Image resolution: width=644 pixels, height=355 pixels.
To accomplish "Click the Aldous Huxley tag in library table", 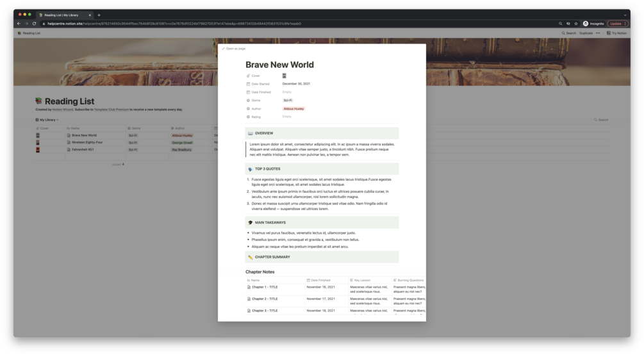I will click(182, 135).
